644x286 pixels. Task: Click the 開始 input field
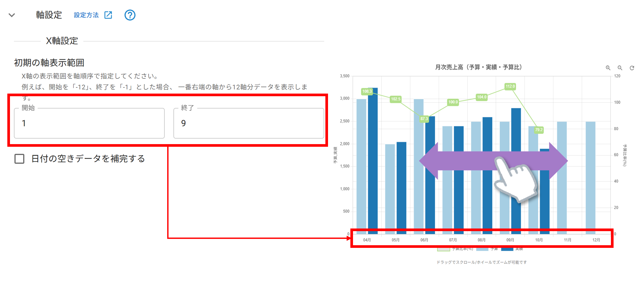point(89,123)
